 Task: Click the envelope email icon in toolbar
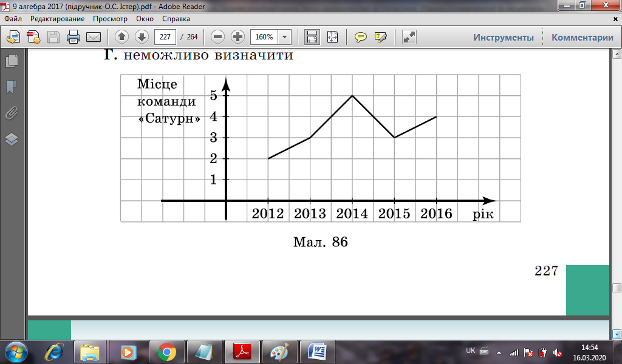94,37
